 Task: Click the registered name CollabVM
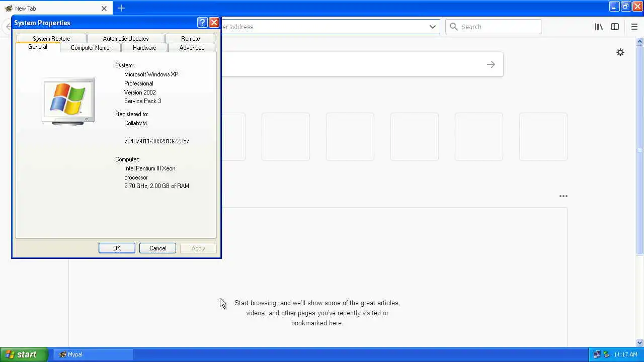[x=135, y=123]
